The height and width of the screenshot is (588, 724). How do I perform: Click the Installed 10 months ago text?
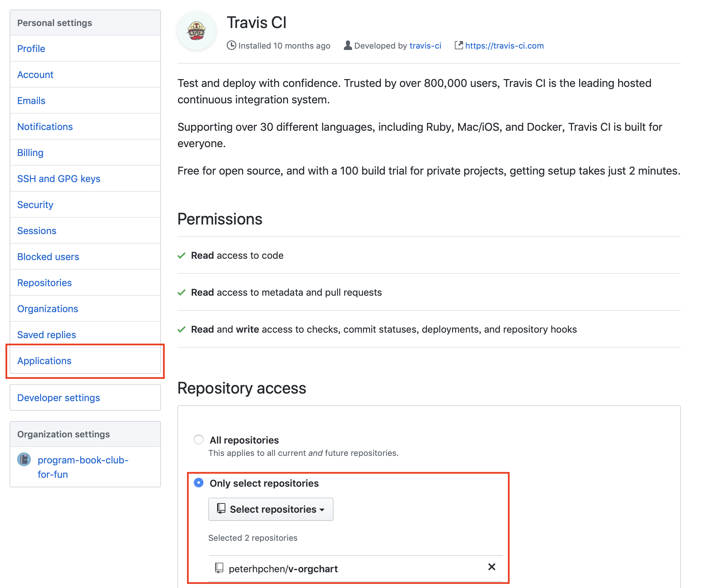tap(284, 46)
